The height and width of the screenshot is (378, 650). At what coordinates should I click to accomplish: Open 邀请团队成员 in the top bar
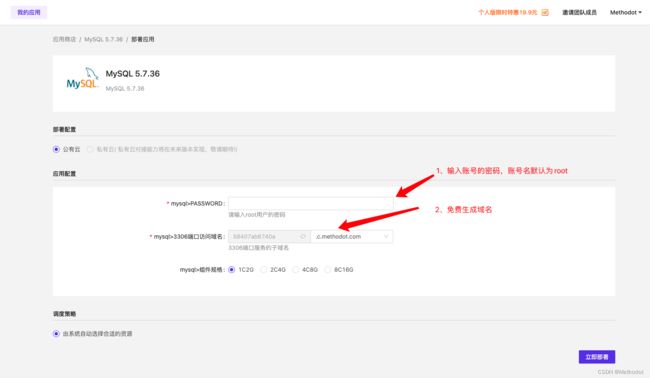(x=579, y=12)
